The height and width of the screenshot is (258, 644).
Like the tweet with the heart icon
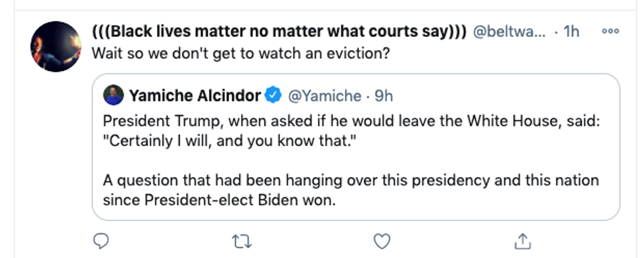pos(382,242)
